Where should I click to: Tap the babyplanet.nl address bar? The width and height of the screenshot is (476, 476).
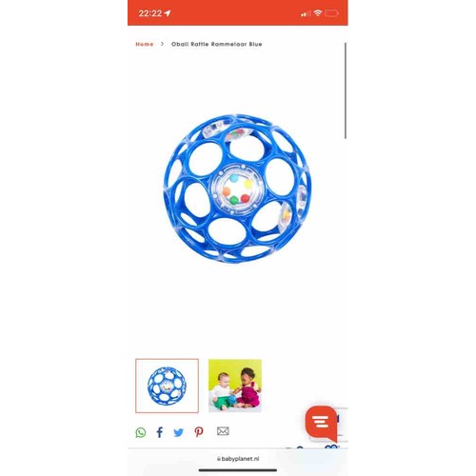[238, 459]
